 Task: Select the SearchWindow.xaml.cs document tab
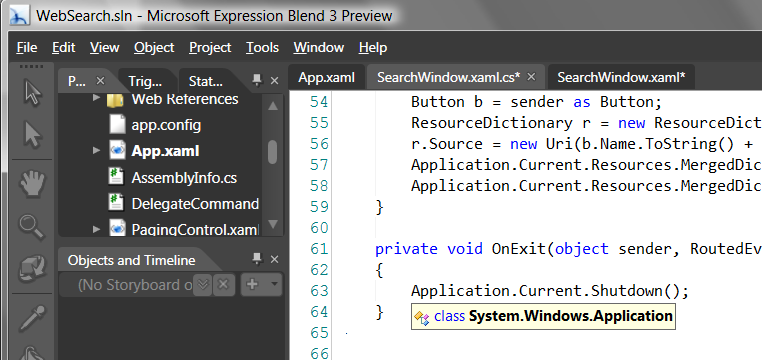[x=449, y=77]
